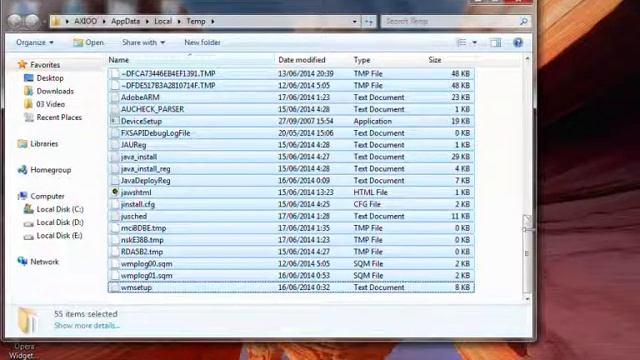Sort by Date modified column header

tap(312, 60)
